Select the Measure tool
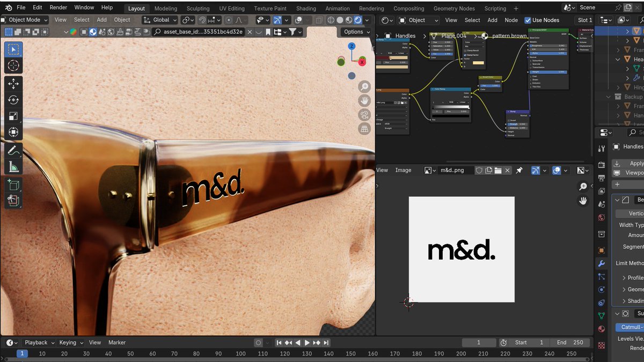Image resolution: width=644 pixels, height=362 pixels. (x=13, y=167)
